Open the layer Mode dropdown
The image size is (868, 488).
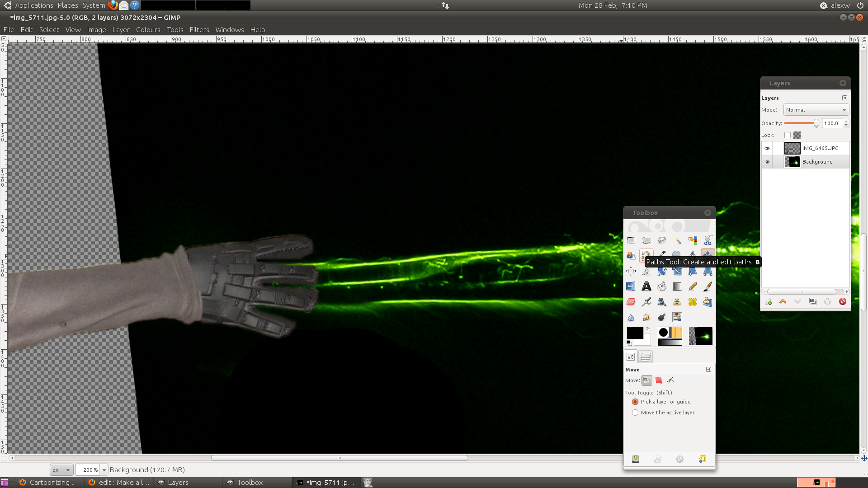(x=816, y=110)
